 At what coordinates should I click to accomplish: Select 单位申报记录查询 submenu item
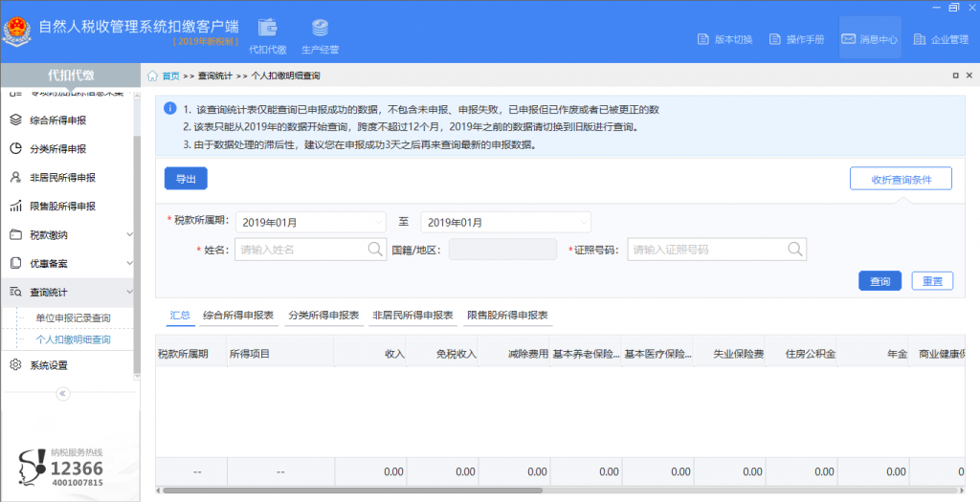(x=73, y=317)
